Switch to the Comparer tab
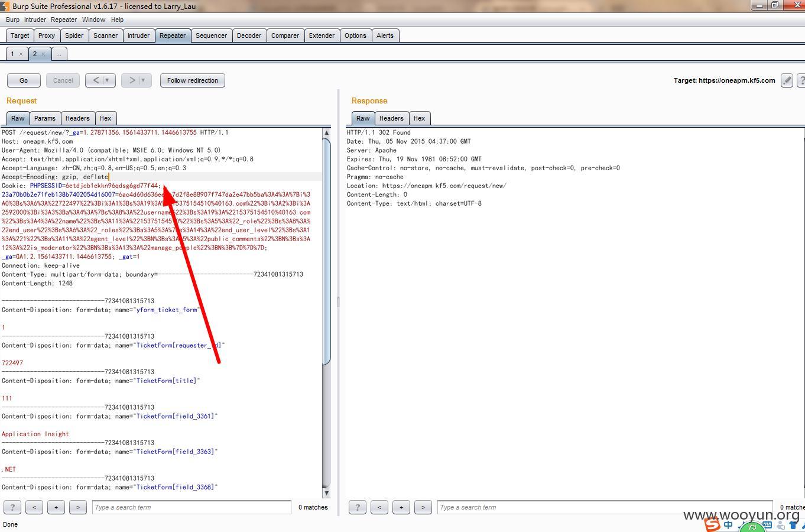 click(x=285, y=35)
